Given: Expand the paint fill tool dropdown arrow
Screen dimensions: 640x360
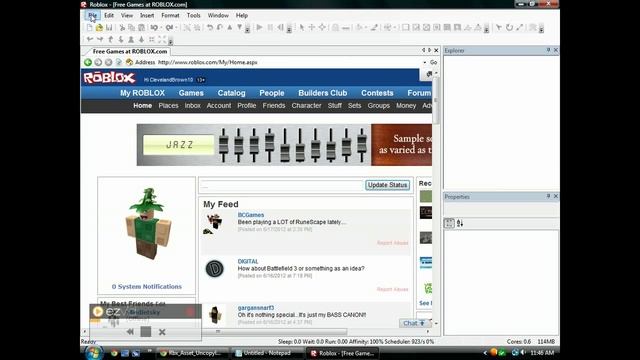Looking at the screenshot, I should pos(366,27).
